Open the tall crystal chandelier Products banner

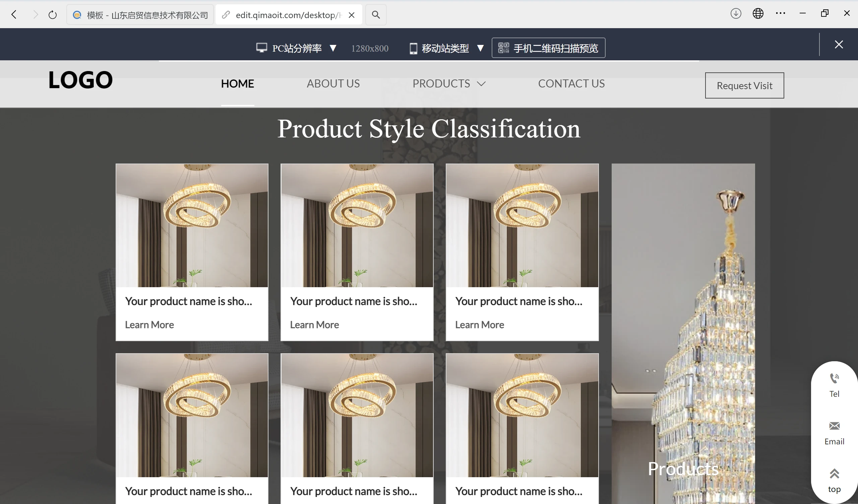(683, 334)
